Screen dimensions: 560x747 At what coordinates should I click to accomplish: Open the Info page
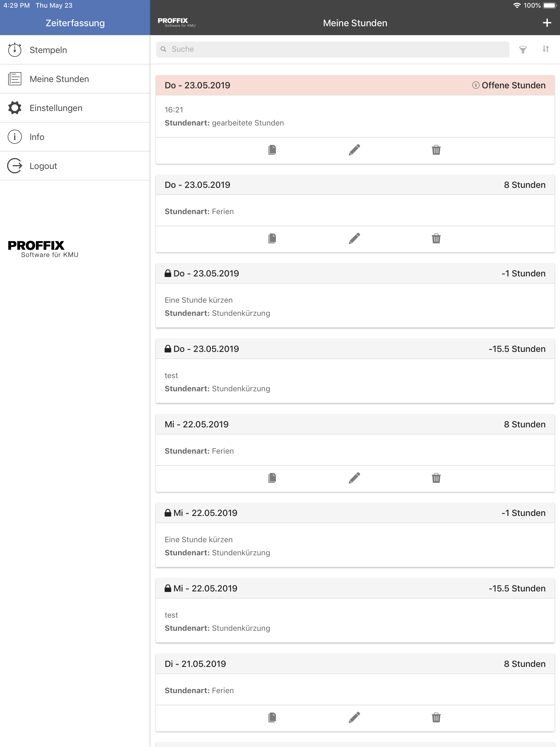37,137
